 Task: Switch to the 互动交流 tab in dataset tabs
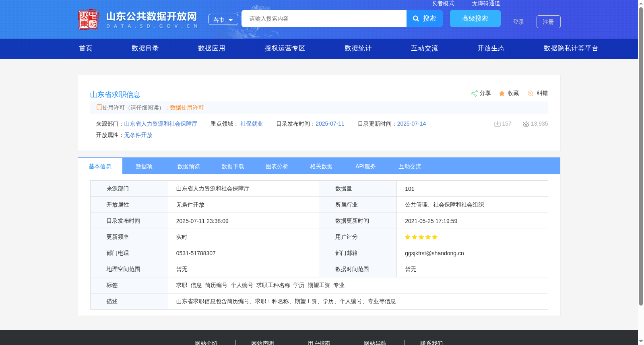point(410,166)
